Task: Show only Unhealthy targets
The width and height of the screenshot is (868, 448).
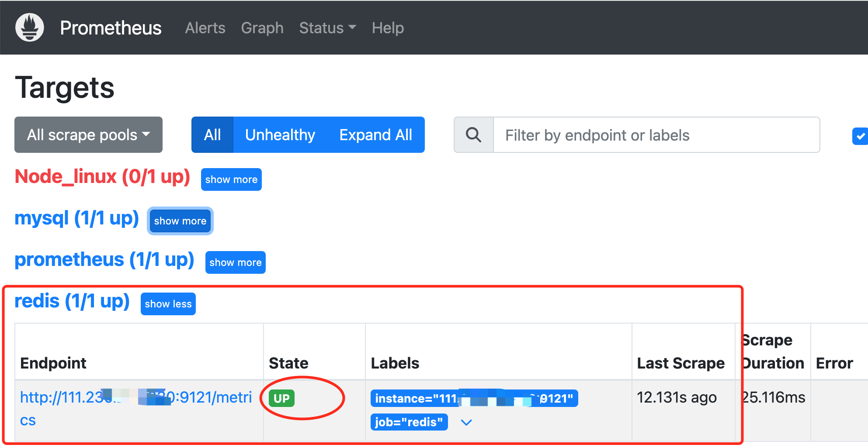Action: 280,135
